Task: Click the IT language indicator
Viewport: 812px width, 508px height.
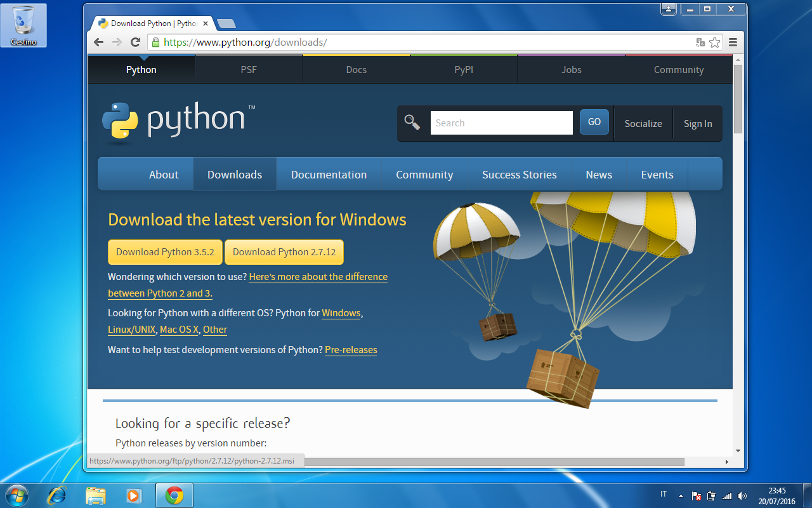Action: [x=664, y=494]
